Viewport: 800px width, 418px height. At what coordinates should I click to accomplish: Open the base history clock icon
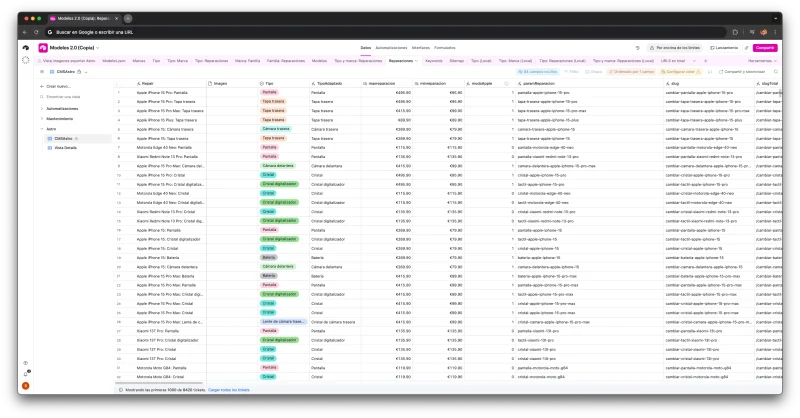pos(637,48)
